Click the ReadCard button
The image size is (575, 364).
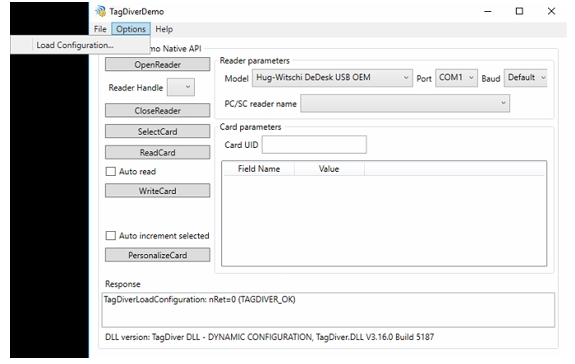[x=157, y=152]
